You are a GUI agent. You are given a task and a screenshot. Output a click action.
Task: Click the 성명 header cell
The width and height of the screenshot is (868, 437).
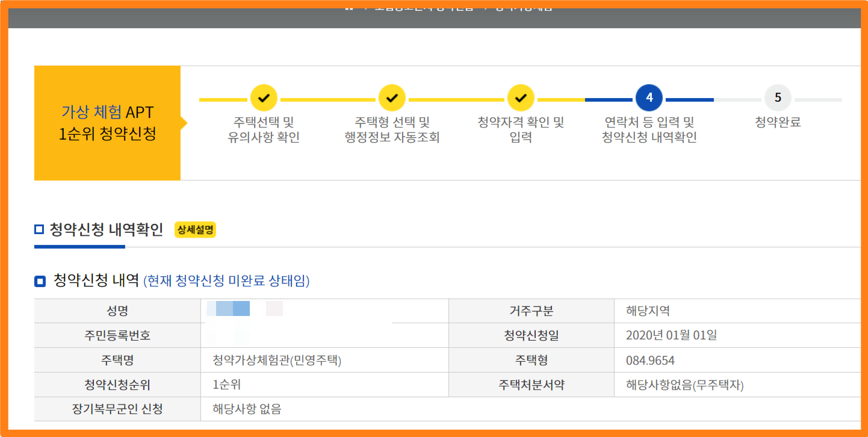(x=117, y=311)
